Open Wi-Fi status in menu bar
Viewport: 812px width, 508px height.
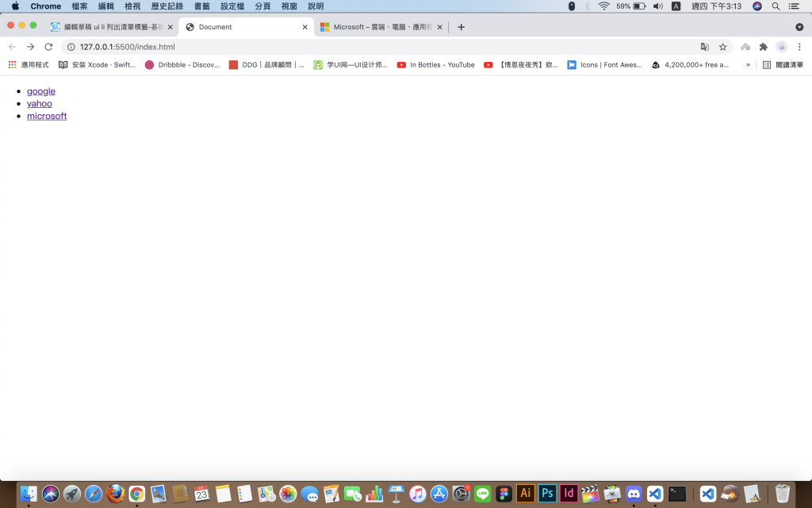(x=603, y=6)
